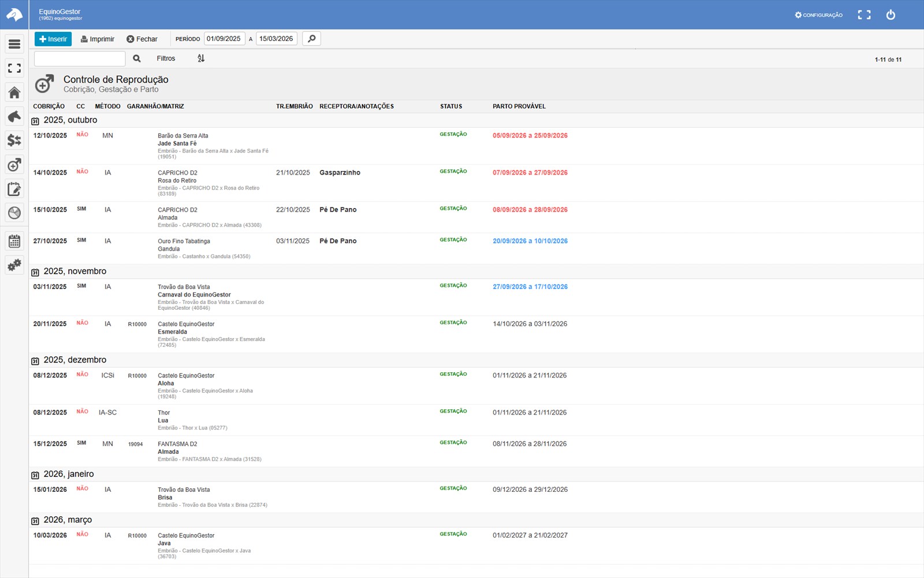The image size is (924, 578).
Task: Click the search text box
Action: [x=80, y=58]
